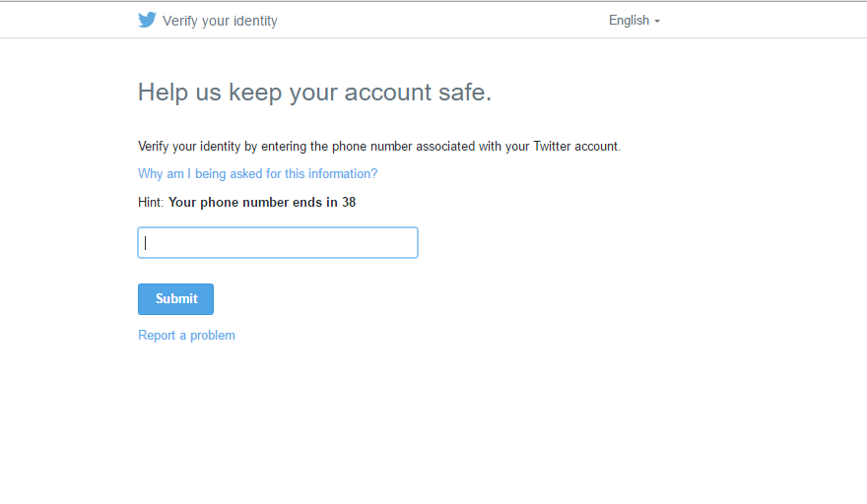Click the blue Submit button

[x=175, y=299]
